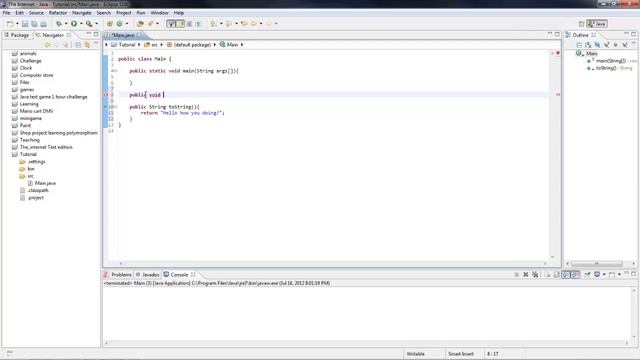Screen dimensions: 640x360
Task: Click the Next Annotation toolbar icon
Action: [x=213, y=24]
